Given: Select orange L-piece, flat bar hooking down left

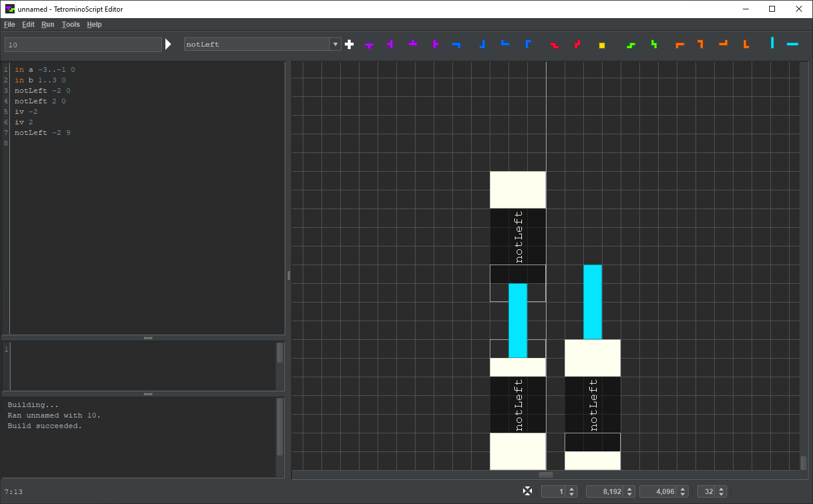Looking at the screenshot, I should [x=680, y=45].
